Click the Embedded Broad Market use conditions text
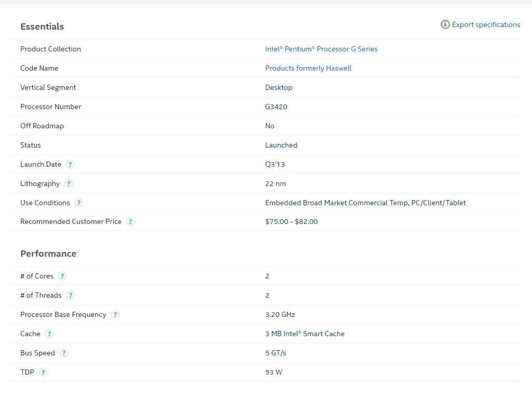The image size is (532, 398). [x=365, y=203]
